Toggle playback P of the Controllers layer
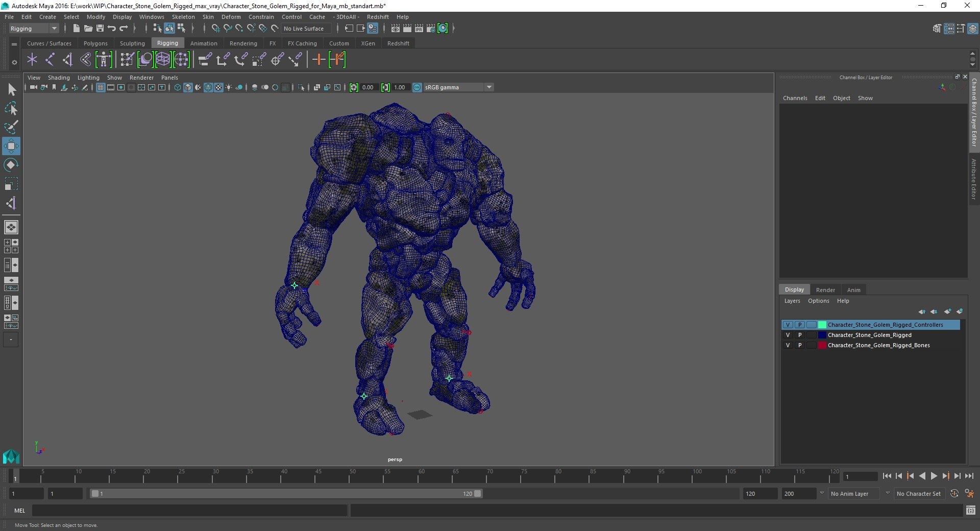 click(800, 325)
